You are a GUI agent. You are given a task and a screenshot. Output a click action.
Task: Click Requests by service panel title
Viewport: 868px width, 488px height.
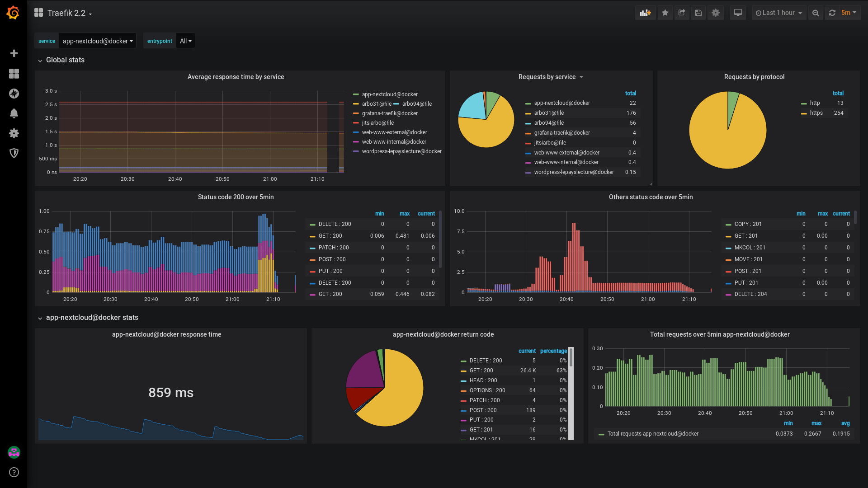click(547, 77)
